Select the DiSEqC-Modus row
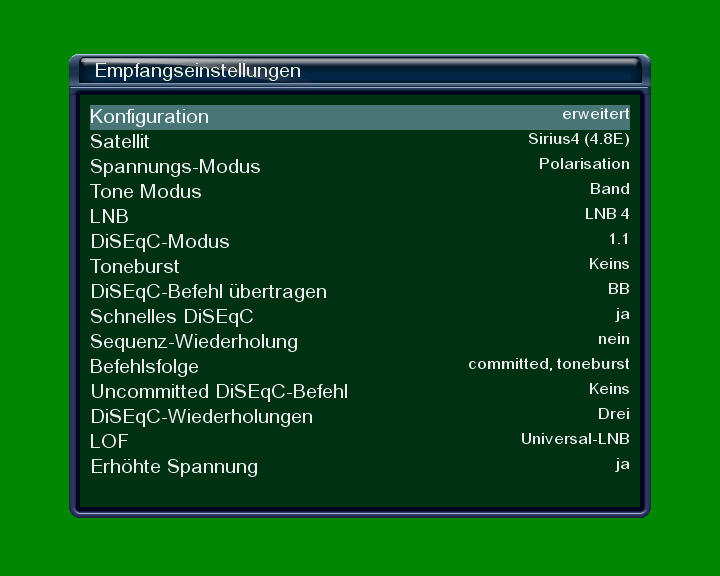720x576 pixels. click(160, 242)
